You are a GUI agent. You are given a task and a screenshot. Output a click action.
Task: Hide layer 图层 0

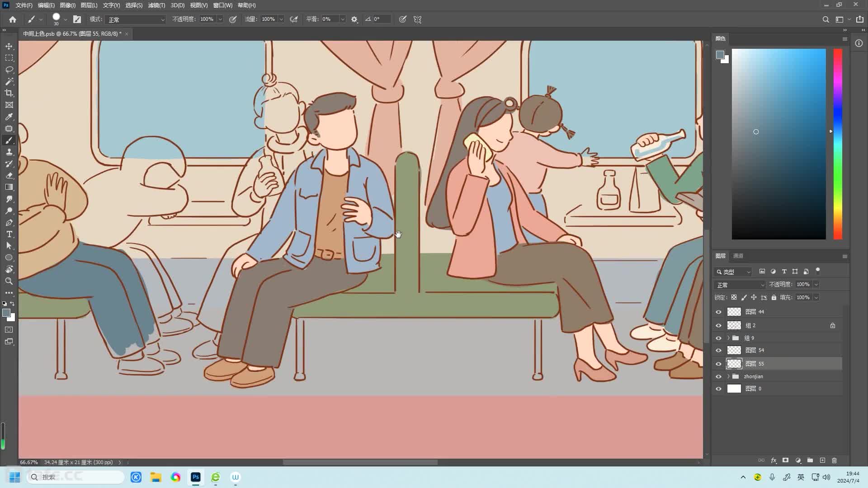pos(718,389)
